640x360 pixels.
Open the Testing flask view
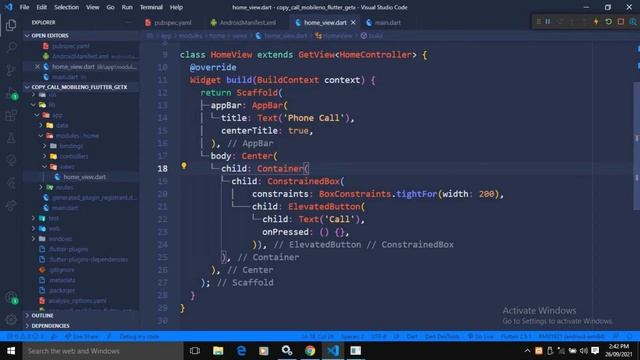point(11,138)
